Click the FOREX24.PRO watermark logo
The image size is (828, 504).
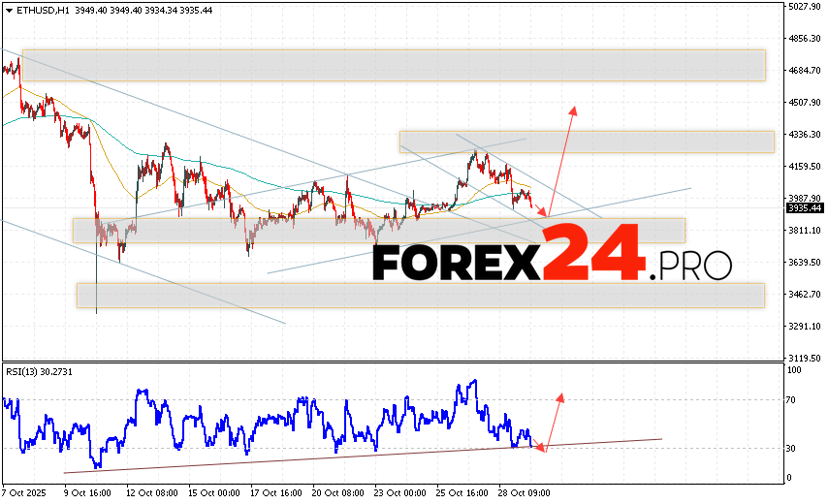[x=552, y=259]
